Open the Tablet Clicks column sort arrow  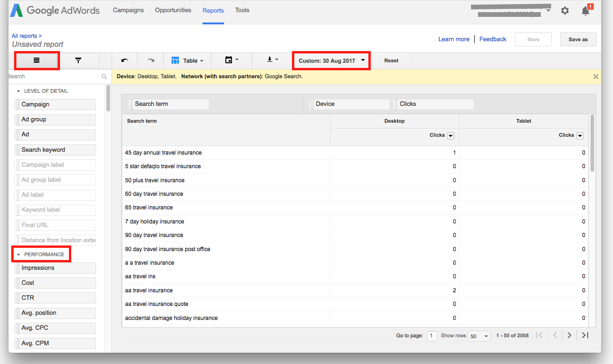coord(580,136)
